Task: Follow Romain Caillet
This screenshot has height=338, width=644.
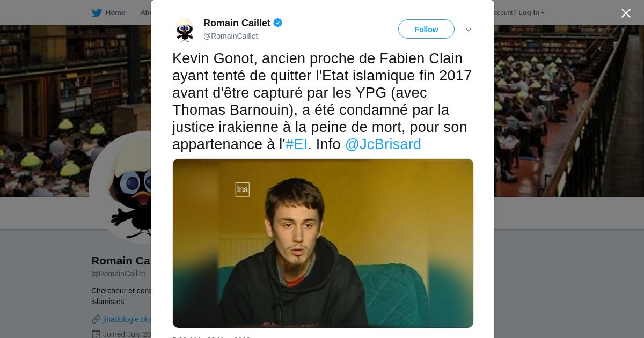Action: tap(426, 29)
